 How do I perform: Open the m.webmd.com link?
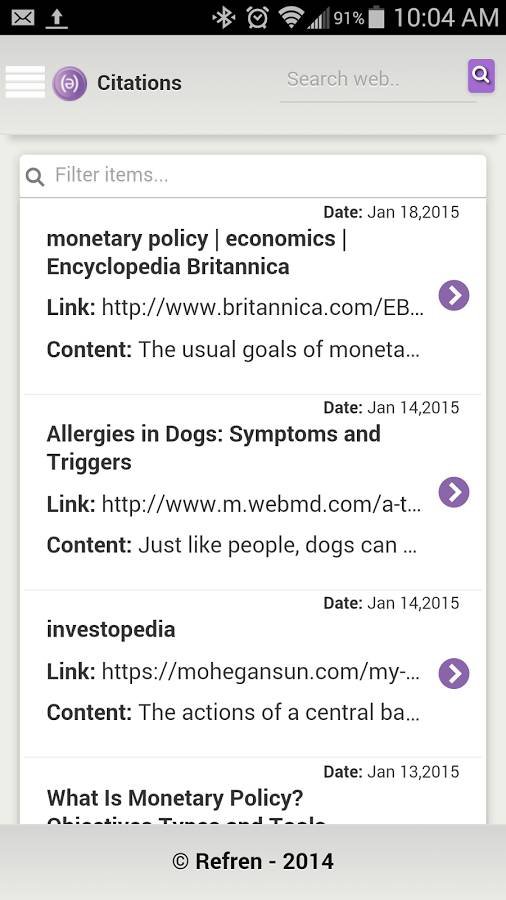262,505
